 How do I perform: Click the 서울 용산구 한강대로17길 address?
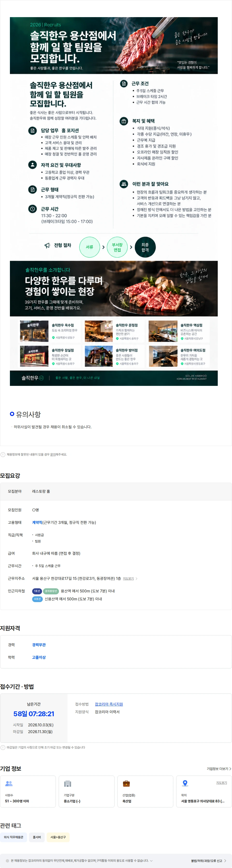[76, 578]
